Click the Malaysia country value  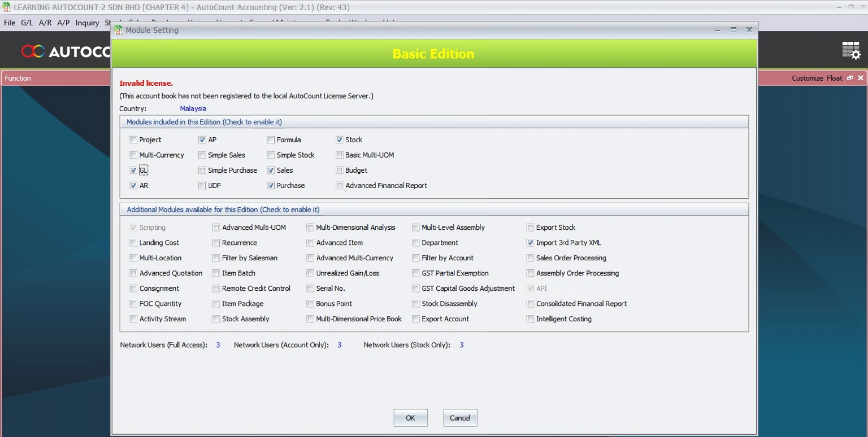coord(193,108)
